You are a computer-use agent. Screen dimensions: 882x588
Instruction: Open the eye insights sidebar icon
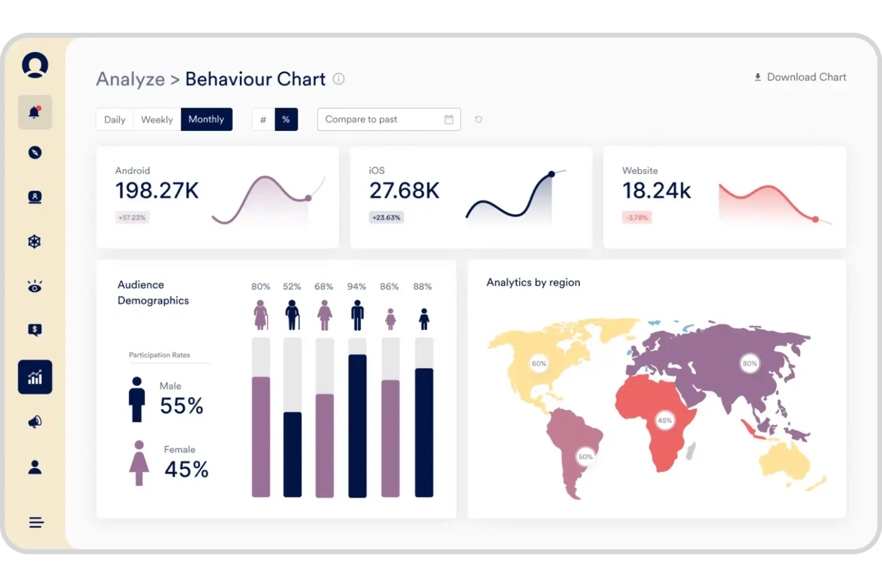35,287
